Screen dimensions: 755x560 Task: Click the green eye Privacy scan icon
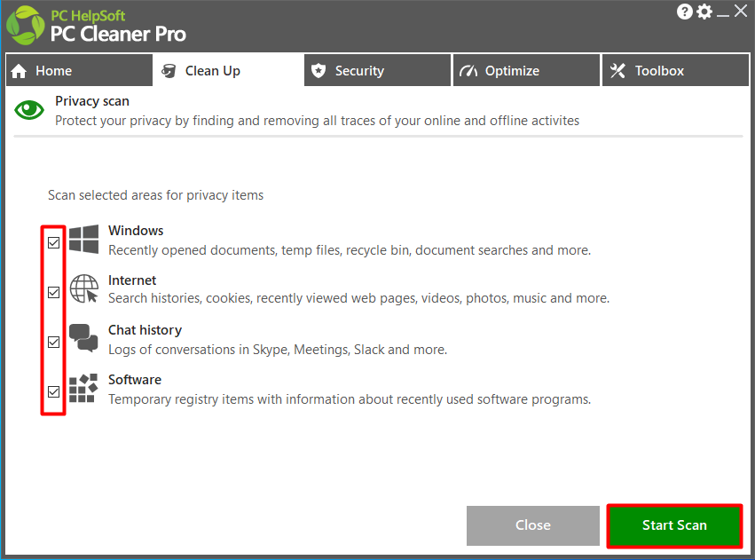[29, 110]
